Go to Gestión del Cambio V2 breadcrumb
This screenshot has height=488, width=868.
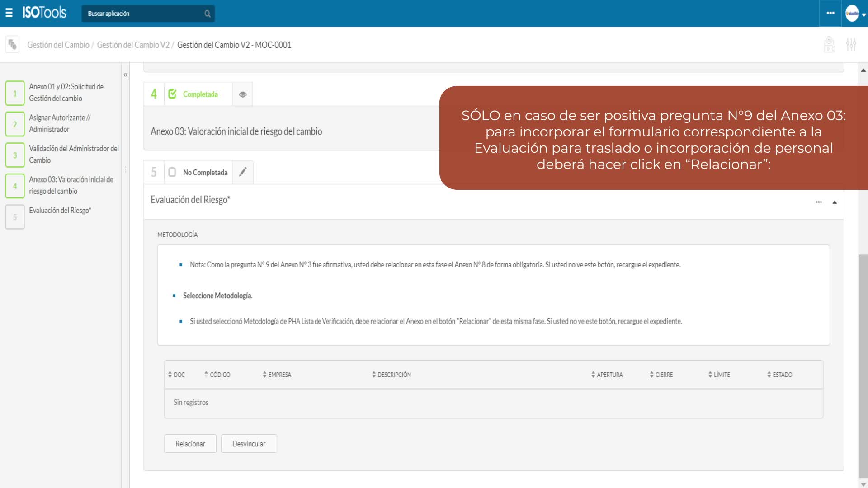coord(133,45)
